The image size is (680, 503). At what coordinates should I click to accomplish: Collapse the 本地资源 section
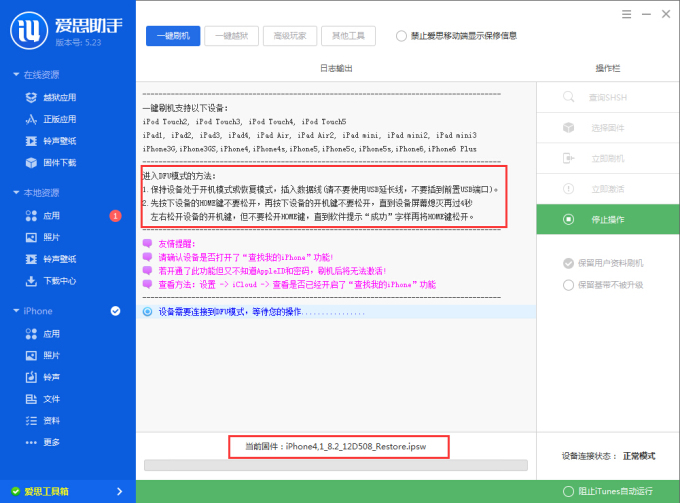[x=16, y=192]
